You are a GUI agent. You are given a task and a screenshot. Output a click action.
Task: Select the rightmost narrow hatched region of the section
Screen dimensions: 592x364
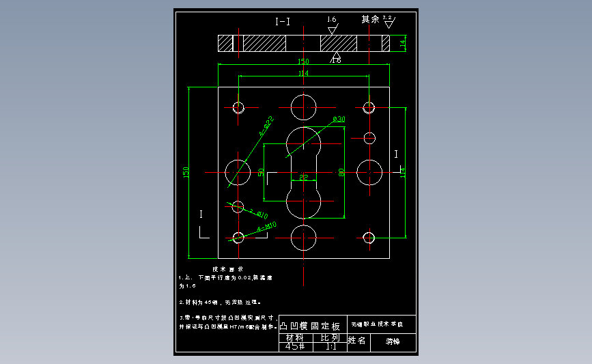(x=386, y=43)
